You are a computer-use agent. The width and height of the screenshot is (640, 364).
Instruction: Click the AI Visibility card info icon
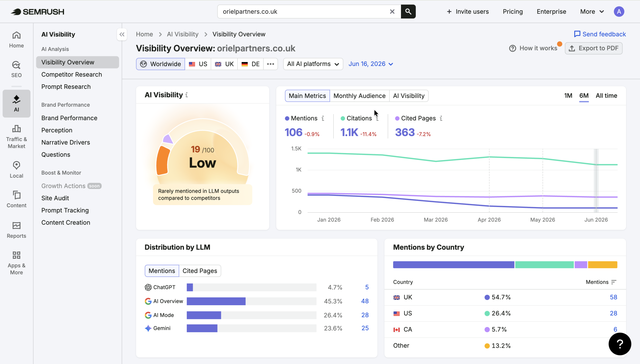(187, 95)
